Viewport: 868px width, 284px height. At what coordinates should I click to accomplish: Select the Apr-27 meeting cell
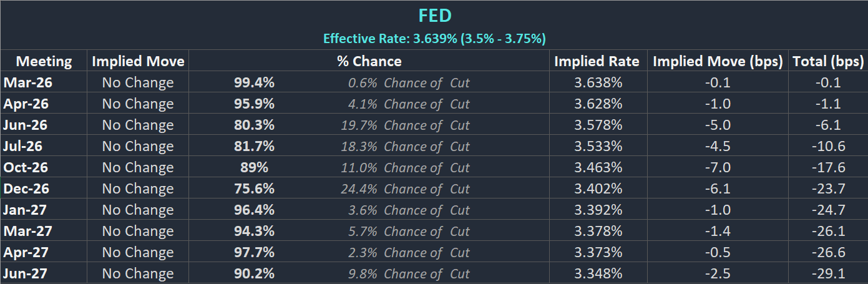pos(26,252)
